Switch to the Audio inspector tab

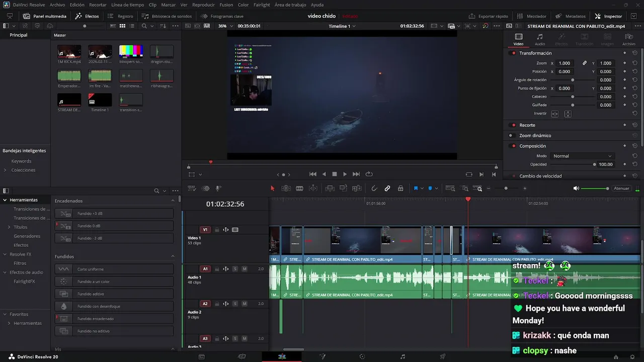click(x=539, y=39)
